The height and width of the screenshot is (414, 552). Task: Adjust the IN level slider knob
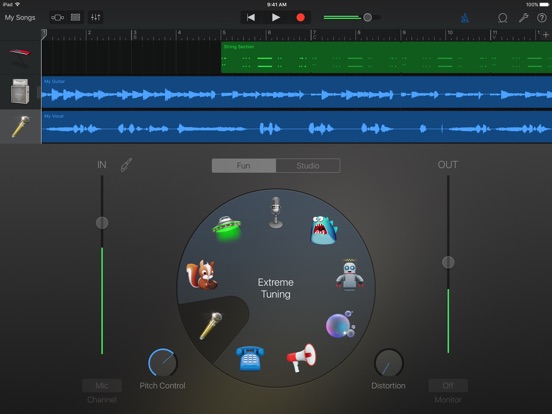102,222
